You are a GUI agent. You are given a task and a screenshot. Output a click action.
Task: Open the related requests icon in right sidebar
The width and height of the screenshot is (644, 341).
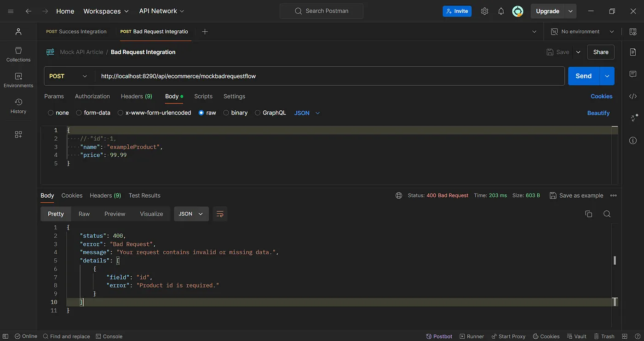633,118
